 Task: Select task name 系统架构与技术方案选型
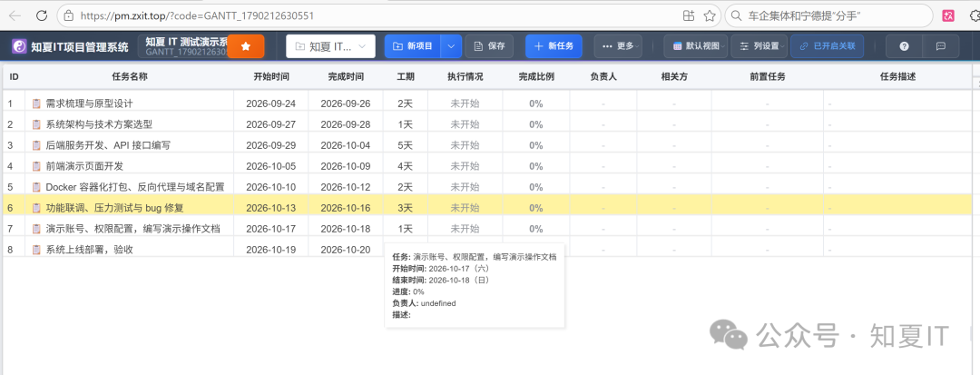(x=99, y=124)
